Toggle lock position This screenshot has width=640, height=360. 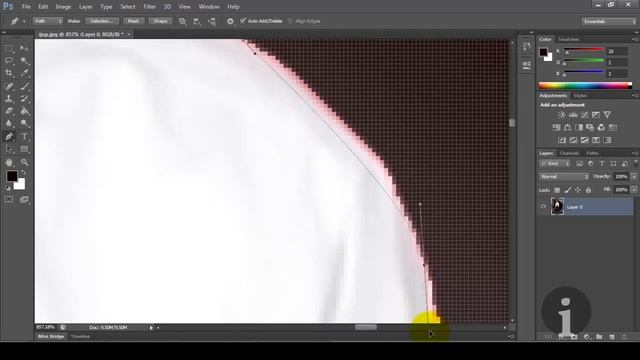[578, 190]
